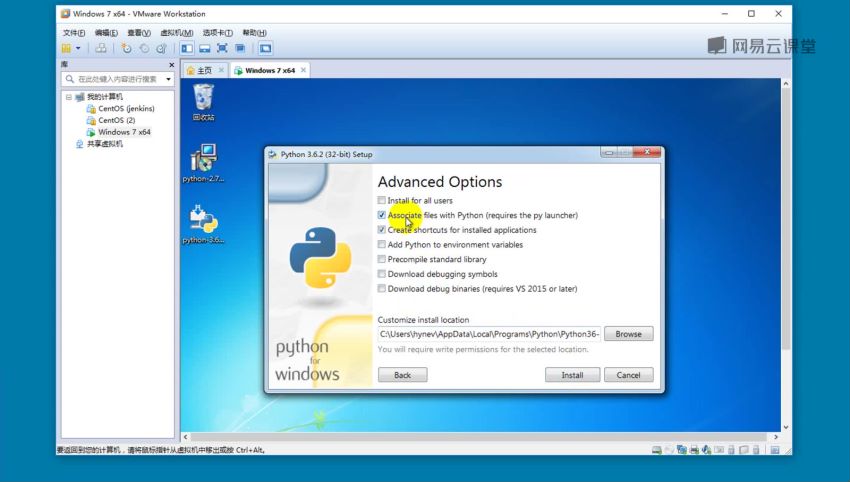Close the 主页 tab
Viewport: 850px width, 482px height.
coord(221,70)
